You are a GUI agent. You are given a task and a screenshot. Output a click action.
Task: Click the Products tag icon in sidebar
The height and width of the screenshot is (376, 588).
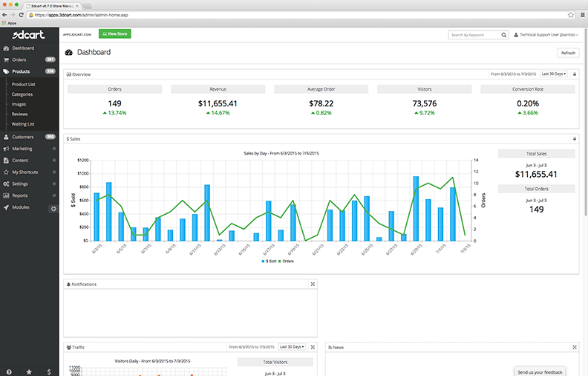pyautogui.click(x=6, y=71)
